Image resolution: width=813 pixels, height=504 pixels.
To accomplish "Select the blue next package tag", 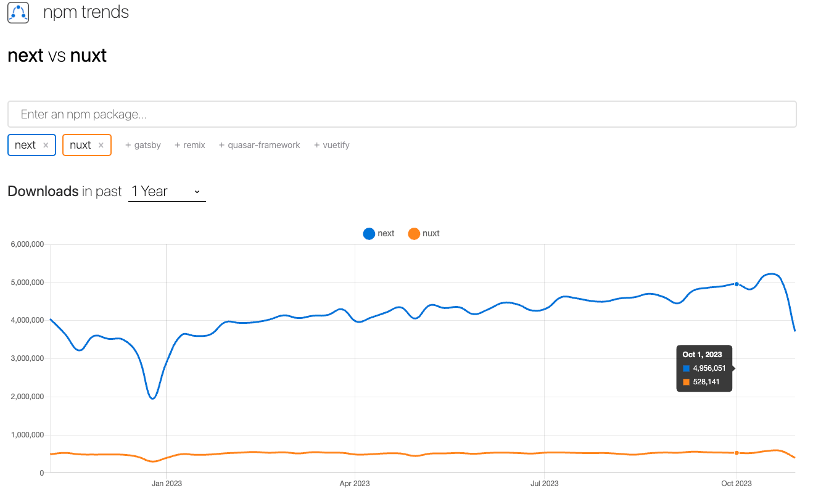I will [x=25, y=145].
